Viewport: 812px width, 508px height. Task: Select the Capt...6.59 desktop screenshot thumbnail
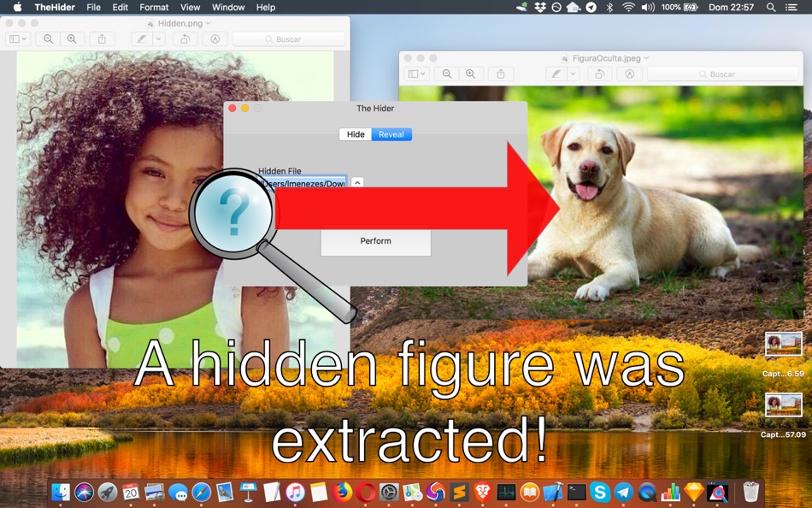(x=783, y=345)
